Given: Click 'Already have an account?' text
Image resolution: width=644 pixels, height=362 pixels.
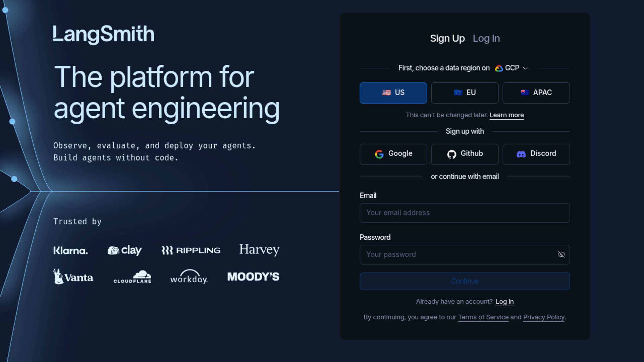Looking at the screenshot, I should (454, 302).
